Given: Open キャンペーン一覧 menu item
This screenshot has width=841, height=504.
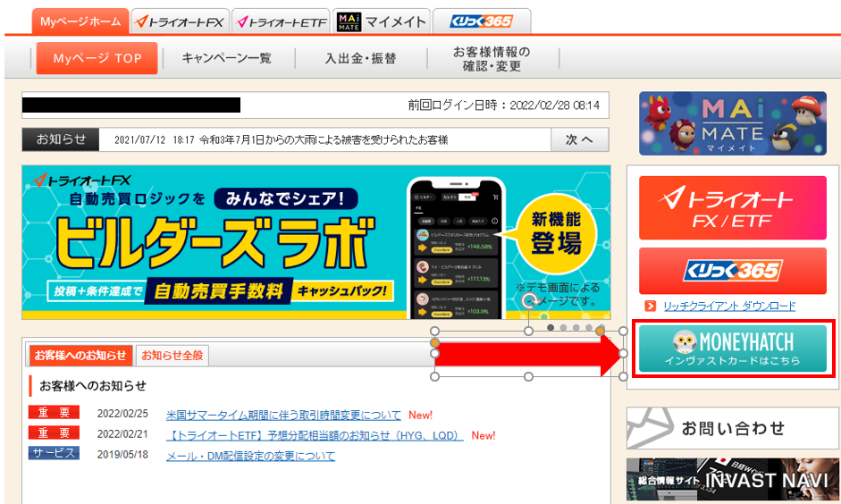Looking at the screenshot, I should pos(227,58).
